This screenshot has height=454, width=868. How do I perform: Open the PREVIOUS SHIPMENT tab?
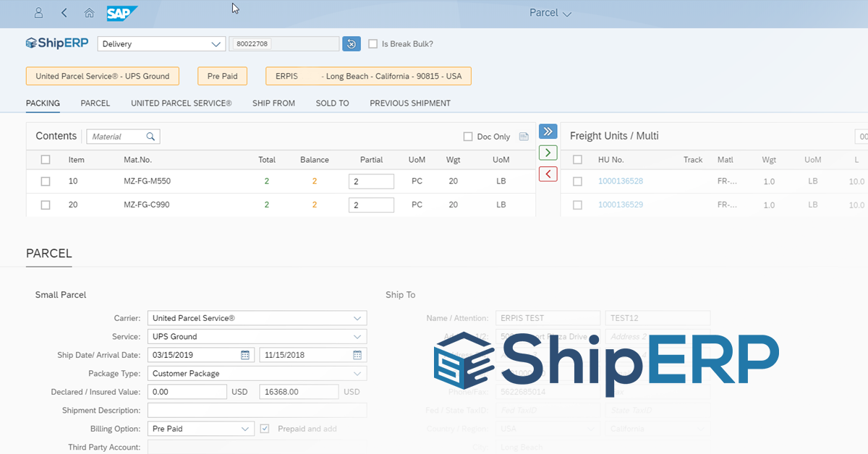tap(409, 103)
